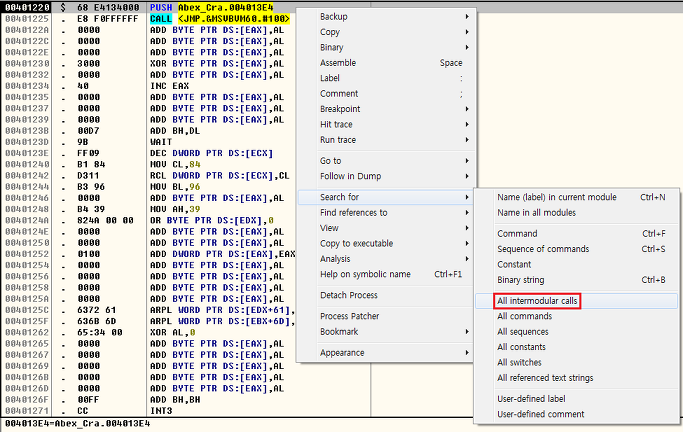Expand the Breakpoint submenu arrow
This screenshot has height=432, width=683.
pyautogui.click(x=467, y=109)
